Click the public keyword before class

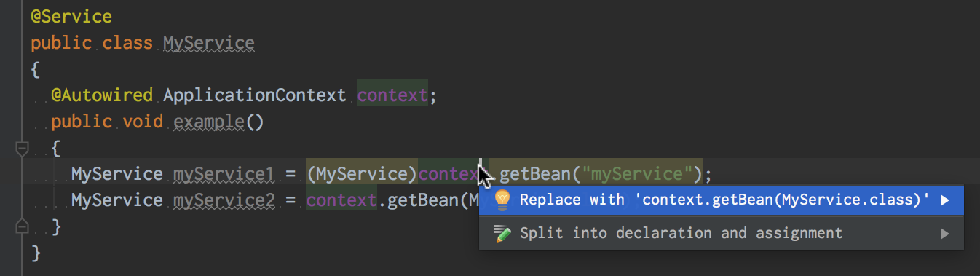[61, 43]
